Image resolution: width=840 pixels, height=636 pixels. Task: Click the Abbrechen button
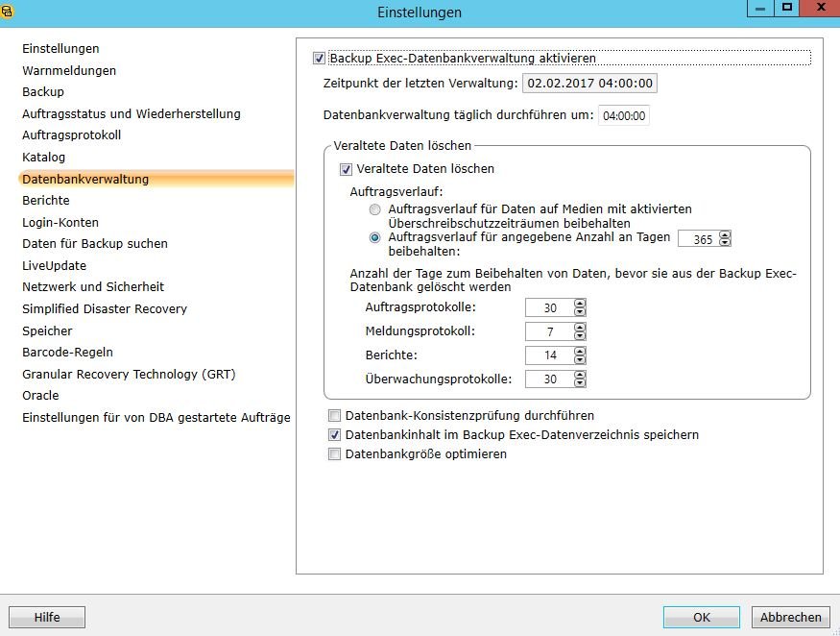tap(791, 617)
